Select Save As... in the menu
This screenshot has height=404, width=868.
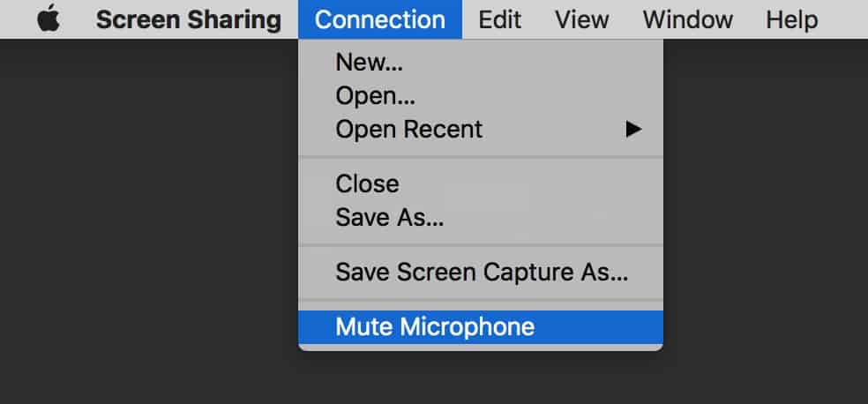click(x=389, y=217)
